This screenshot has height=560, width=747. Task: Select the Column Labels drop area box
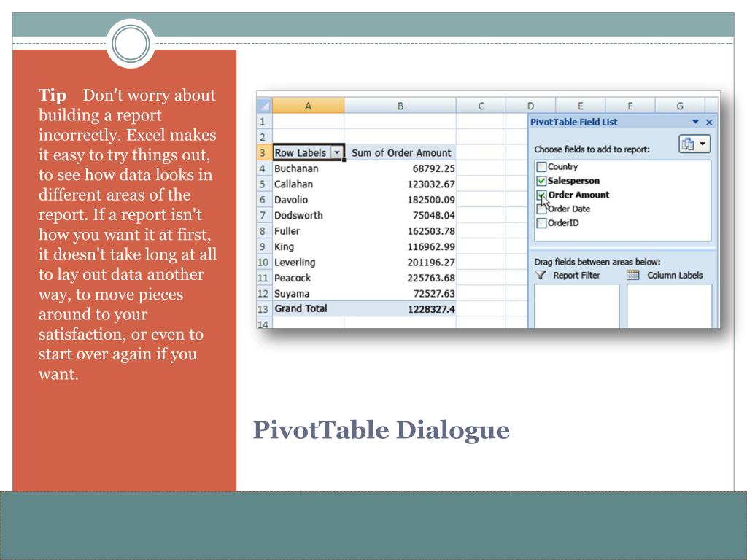pyautogui.click(x=670, y=306)
